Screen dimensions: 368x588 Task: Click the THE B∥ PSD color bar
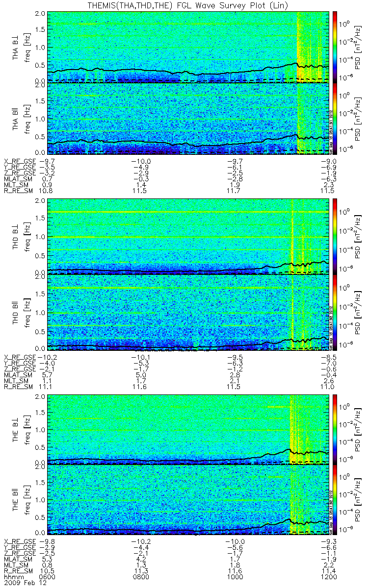point(335,500)
